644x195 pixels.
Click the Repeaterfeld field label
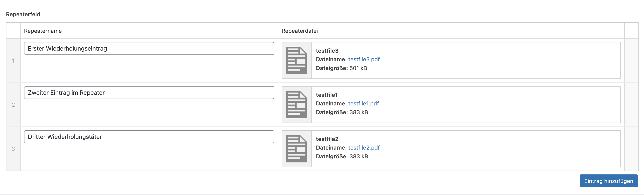(x=23, y=15)
